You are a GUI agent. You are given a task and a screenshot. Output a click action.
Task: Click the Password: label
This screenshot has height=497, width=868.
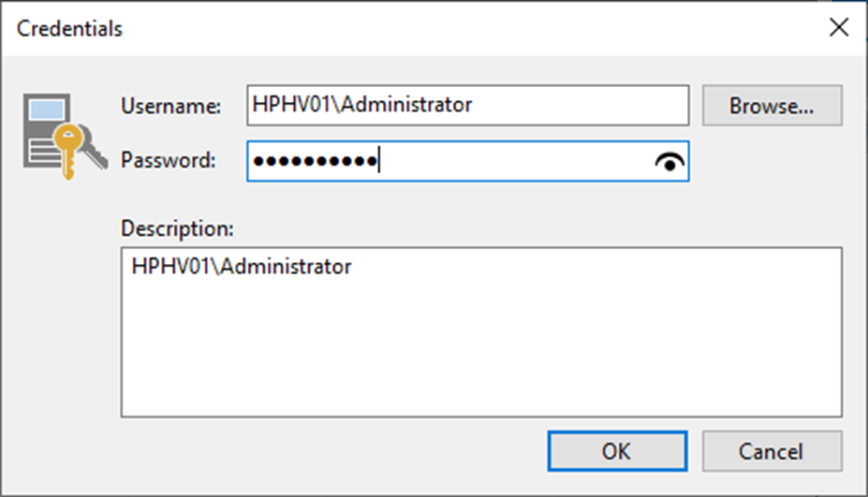(169, 160)
